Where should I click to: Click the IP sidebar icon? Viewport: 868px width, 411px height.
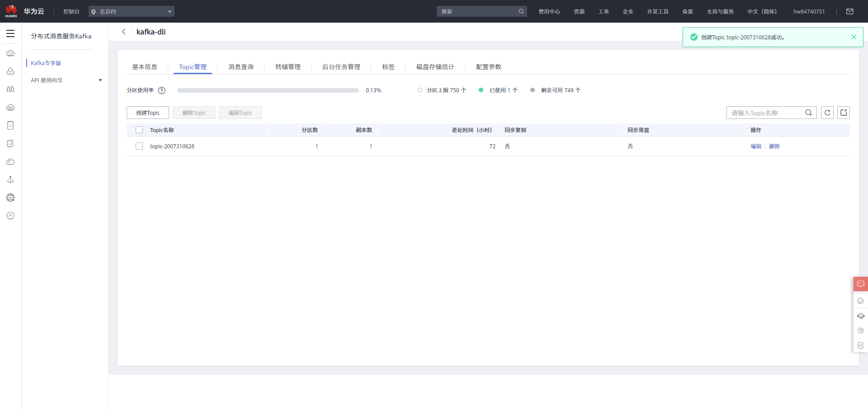tap(10, 216)
